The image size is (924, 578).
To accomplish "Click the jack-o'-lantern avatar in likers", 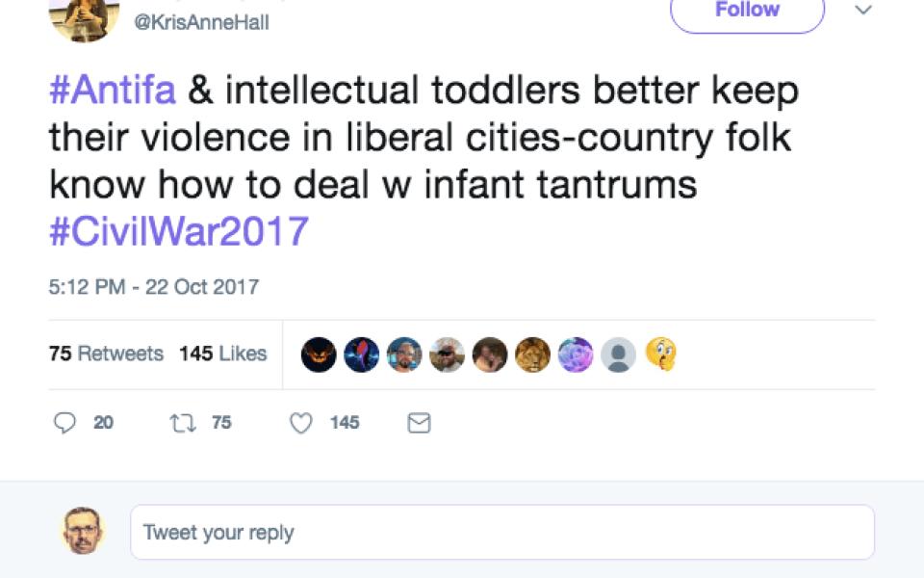I will click(319, 355).
